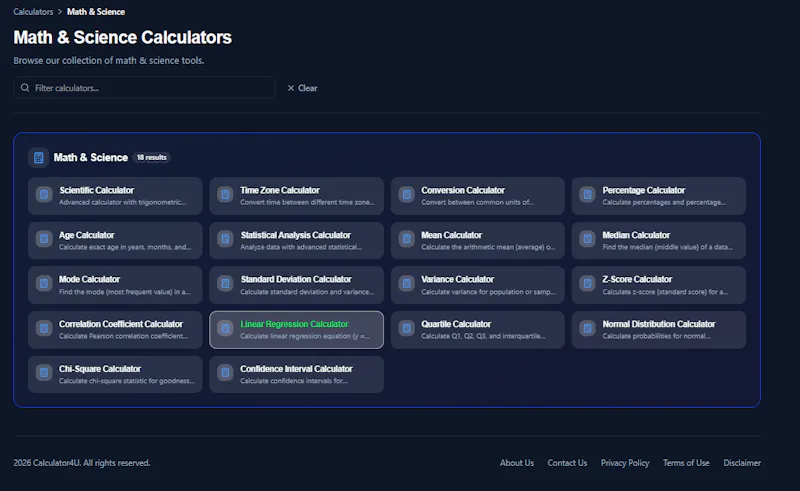Screen dimensions: 800x491
Task: Click the Conversion Calculator card icon
Action: click(x=407, y=194)
